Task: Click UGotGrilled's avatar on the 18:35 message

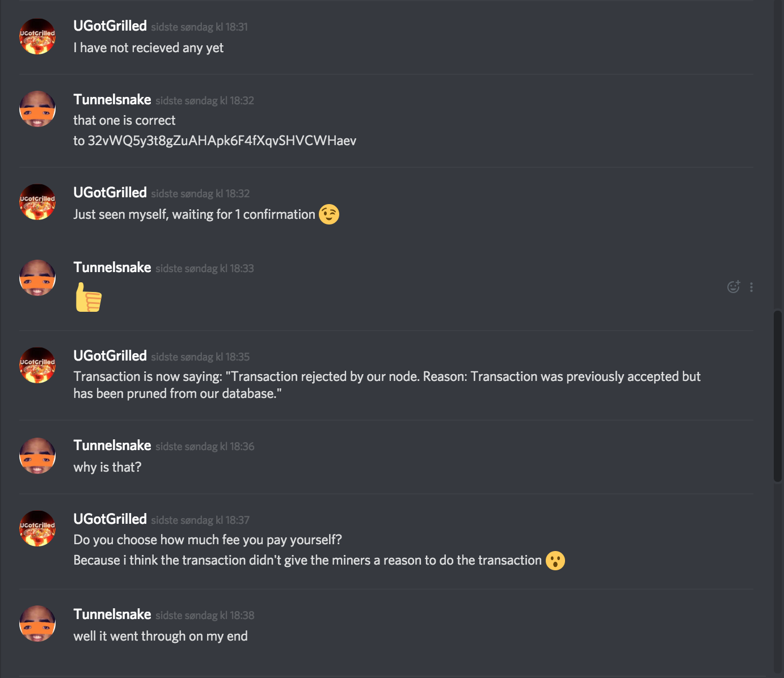Action: (x=37, y=365)
